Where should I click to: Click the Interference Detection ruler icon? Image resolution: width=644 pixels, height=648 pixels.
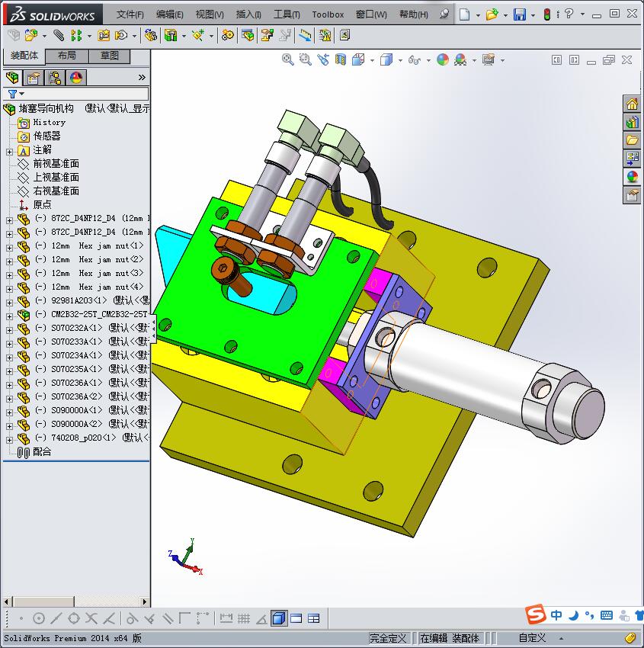(306, 36)
